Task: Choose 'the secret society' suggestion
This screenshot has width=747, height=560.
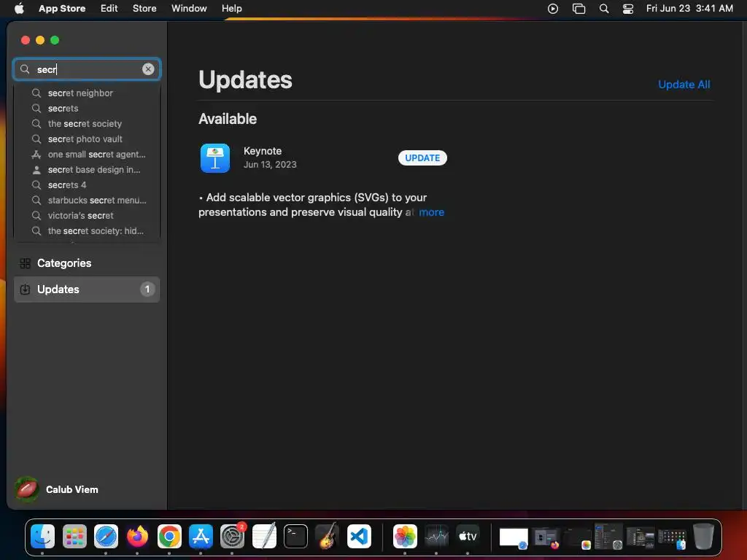Action: [87, 123]
